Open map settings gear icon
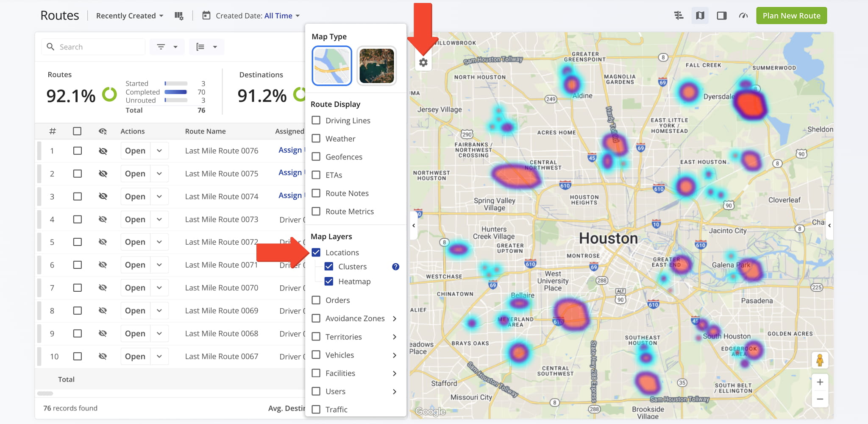This screenshot has height=424, width=868. (x=423, y=63)
